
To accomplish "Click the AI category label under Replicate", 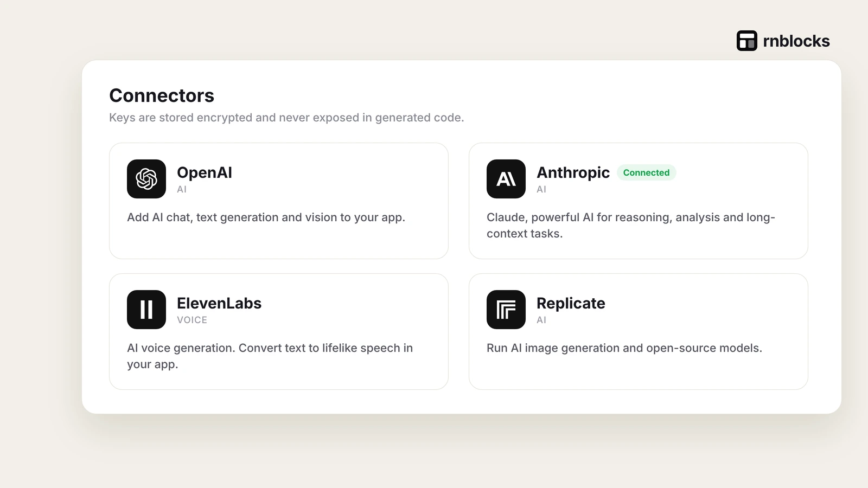I will pyautogui.click(x=541, y=320).
